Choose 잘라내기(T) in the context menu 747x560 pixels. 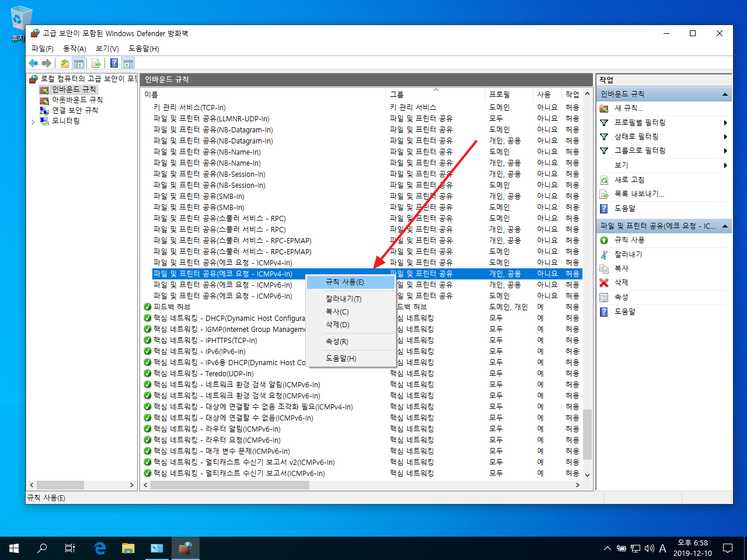point(351,299)
